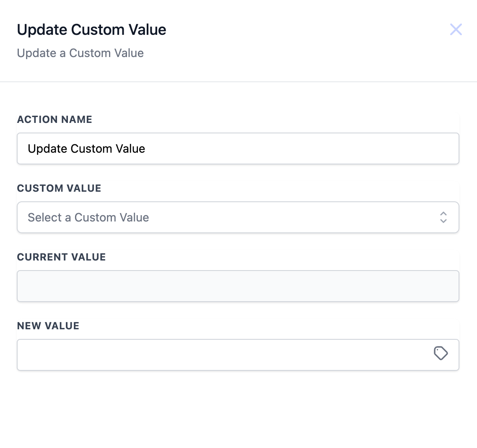477x448 pixels.
Task: Click the divider line below the header
Action: pyautogui.click(x=238, y=81)
